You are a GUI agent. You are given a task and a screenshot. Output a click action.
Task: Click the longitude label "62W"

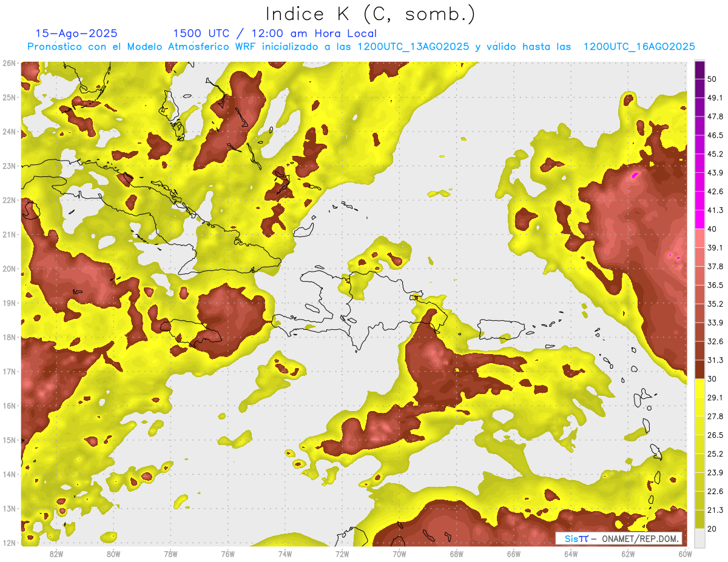click(x=628, y=554)
